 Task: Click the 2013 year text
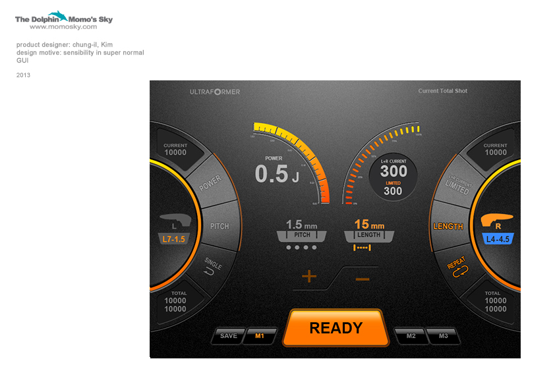point(23,75)
